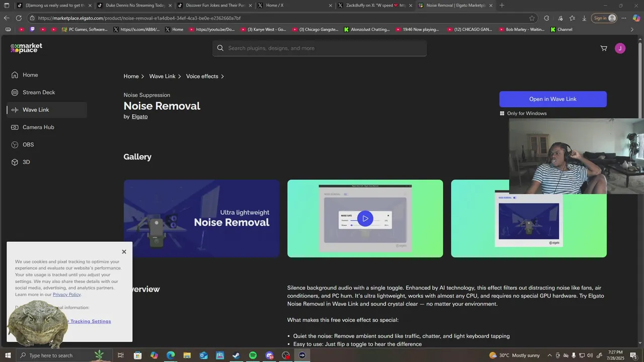The image size is (644, 362).
Task: Open Ultra lightweight Noise Removal gallery image
Action: pyautogui.click(x=201, y=218)
